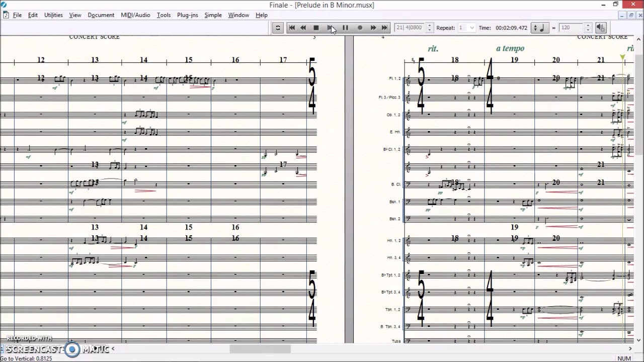Stop playback with the square stop button

pos(316,28)
